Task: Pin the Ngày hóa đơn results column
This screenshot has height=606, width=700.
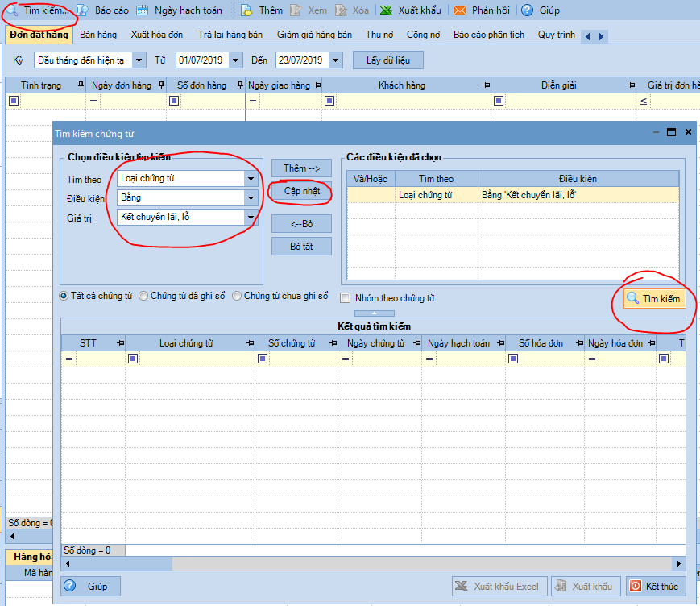Action: pyautogui.click(x=652, y=343)
